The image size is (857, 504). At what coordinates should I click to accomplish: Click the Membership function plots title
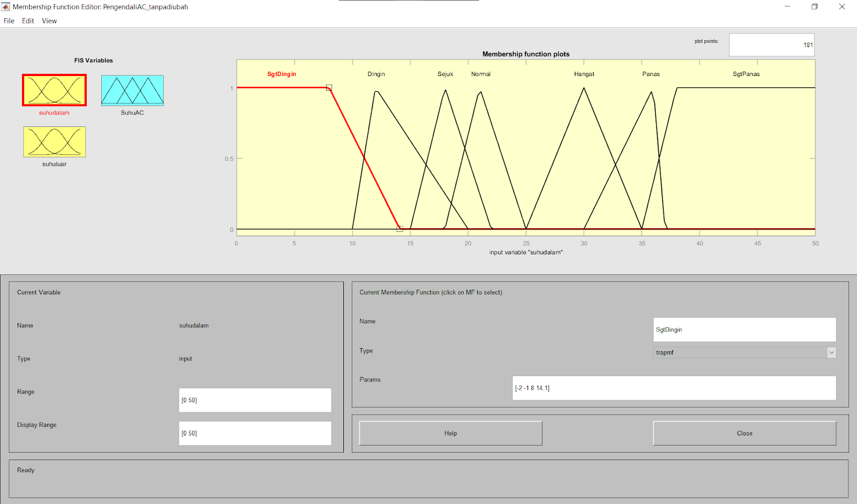526,54
